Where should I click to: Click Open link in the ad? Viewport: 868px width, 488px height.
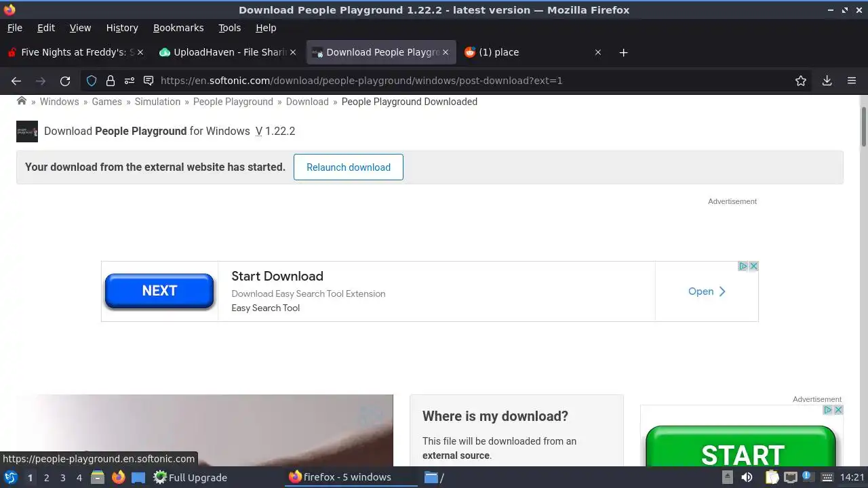[x=707, y=291]
